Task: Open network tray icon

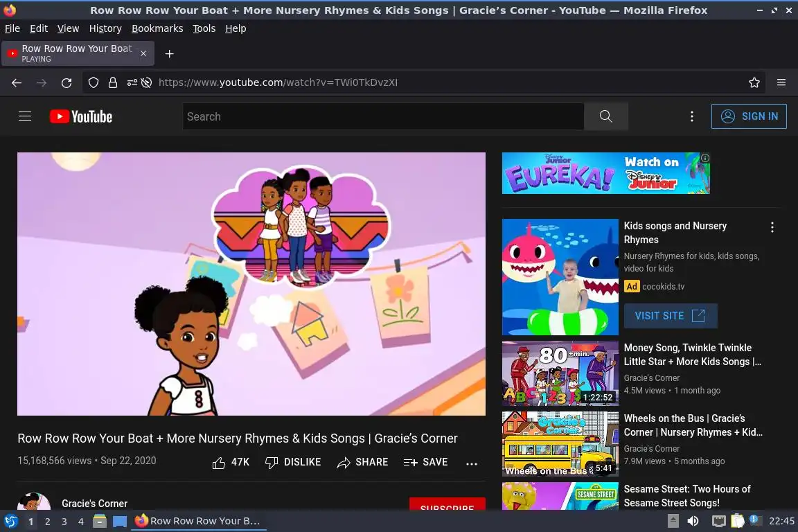Action: (x=718, y=522)
